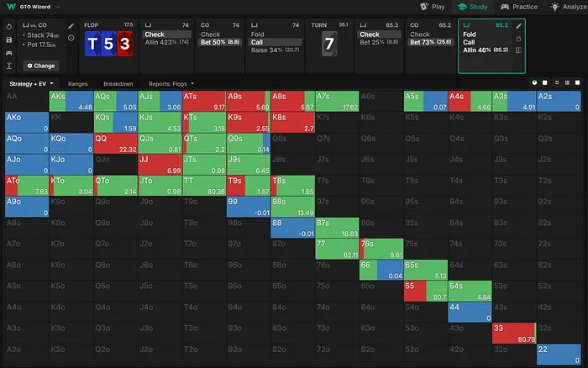
Task: Switch to the Ranges tab
Action: coord(79,84)
